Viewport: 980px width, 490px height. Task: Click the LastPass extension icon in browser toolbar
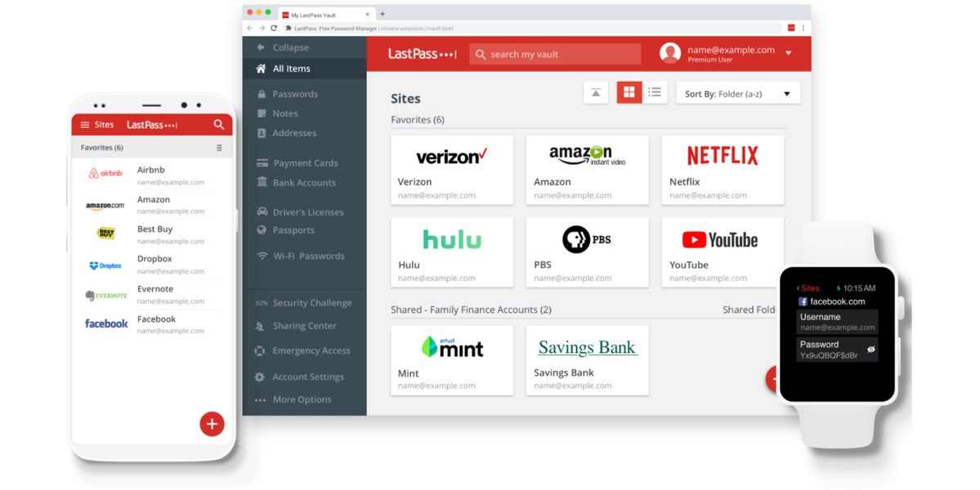(791, 28)
